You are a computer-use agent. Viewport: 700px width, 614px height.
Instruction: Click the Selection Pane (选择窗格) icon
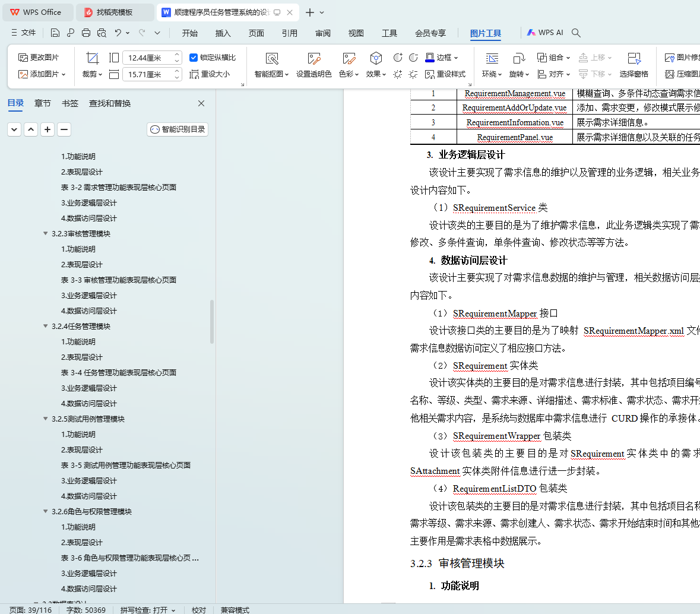634,59
